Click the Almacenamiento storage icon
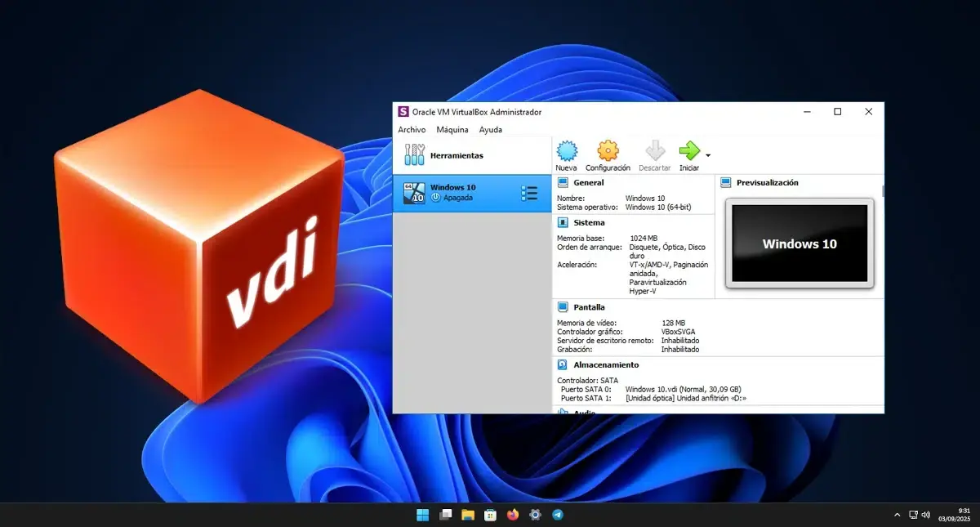This screenshot has height=527, width=980. tap(562, 364)
